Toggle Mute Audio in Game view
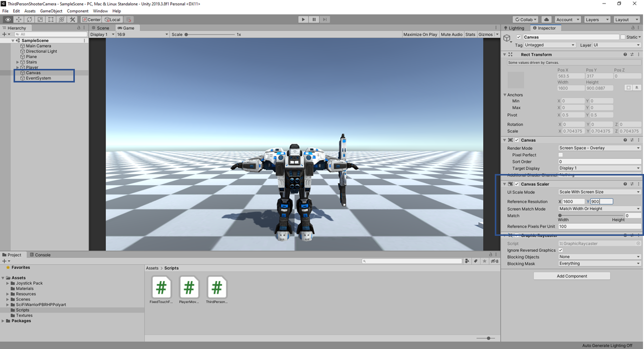Image resolution: width=644 pixels, height=349 pixels. click(x=452, y=35)
